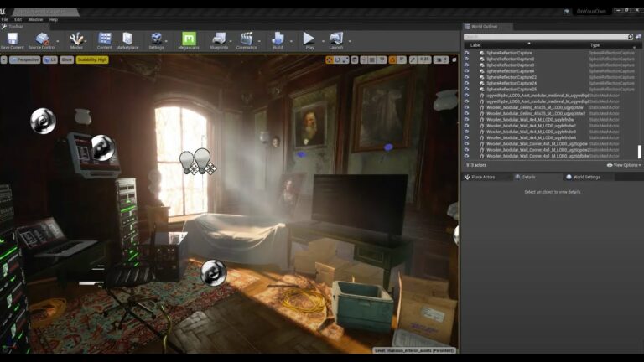Open the File menu
Image resolution: width=644 pixels, height=362 pixels.
pos(4,19)
